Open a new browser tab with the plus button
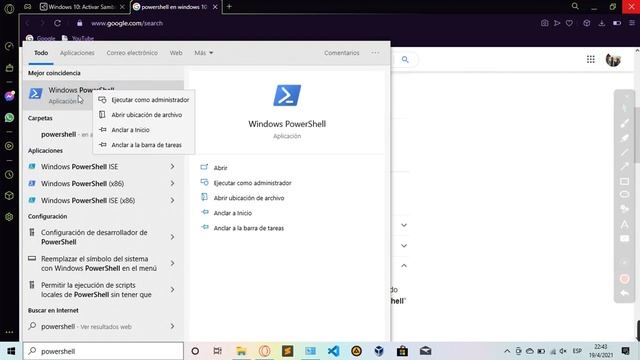The image size is (640, 360). pyautogui.click(x=229, y=7)
